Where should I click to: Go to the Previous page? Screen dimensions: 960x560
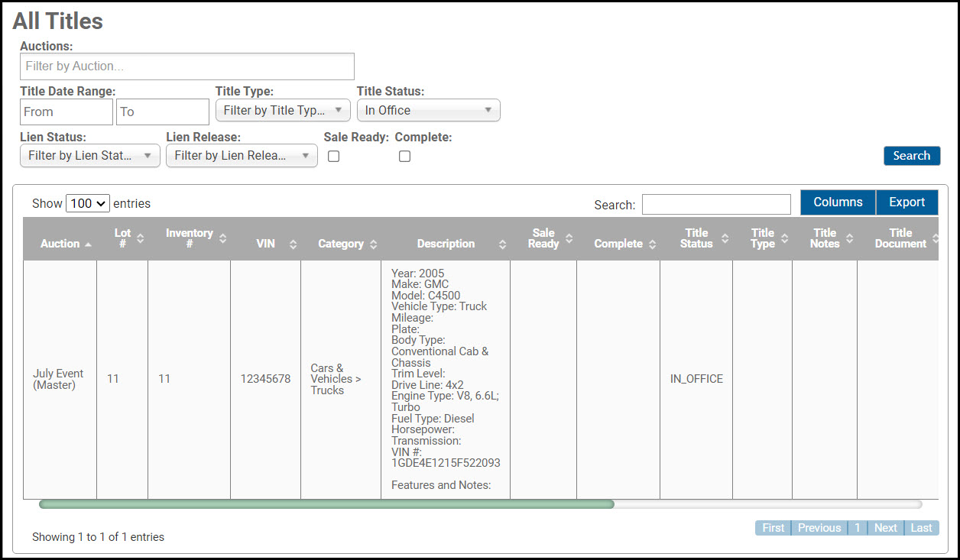tap(819, 528)
